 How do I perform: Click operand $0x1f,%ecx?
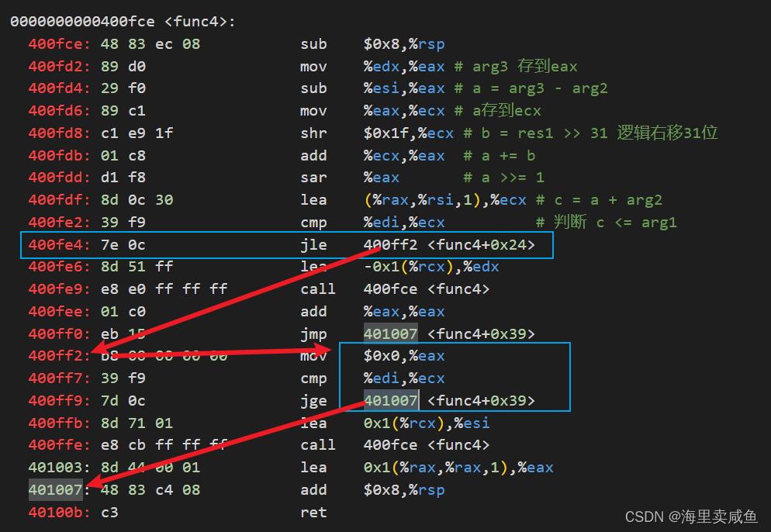point(408,133)
